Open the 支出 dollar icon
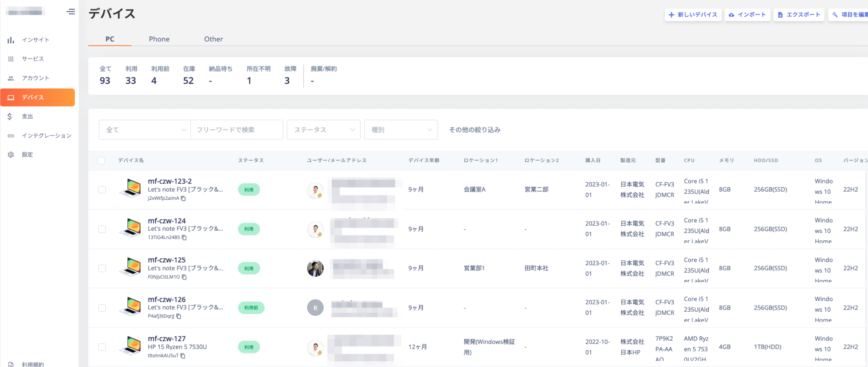868x367 pixels. pyautogui.click(x=9, y=116)
